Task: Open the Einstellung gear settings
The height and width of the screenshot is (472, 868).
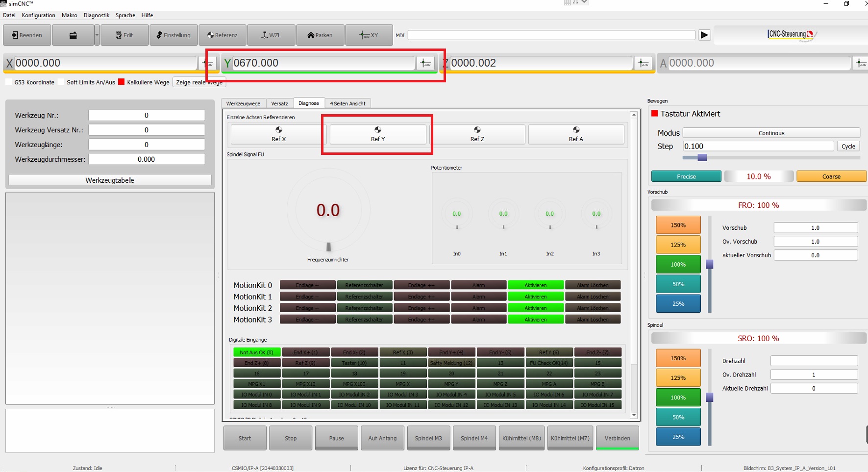Action: coord(174,35)
